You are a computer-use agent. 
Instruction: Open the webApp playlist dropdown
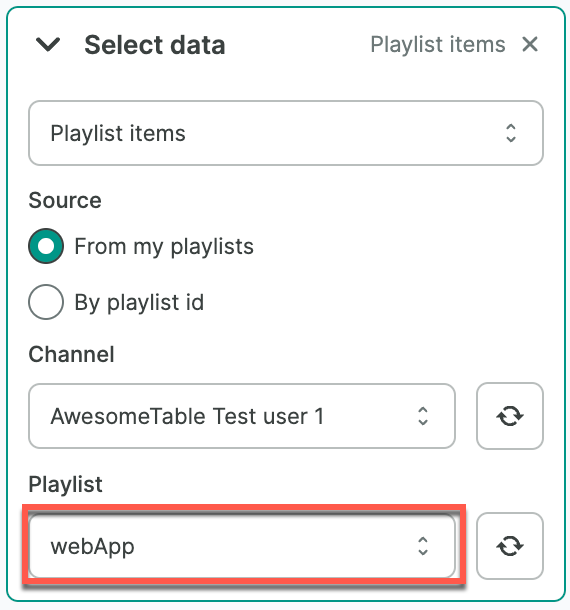[242, 546]
